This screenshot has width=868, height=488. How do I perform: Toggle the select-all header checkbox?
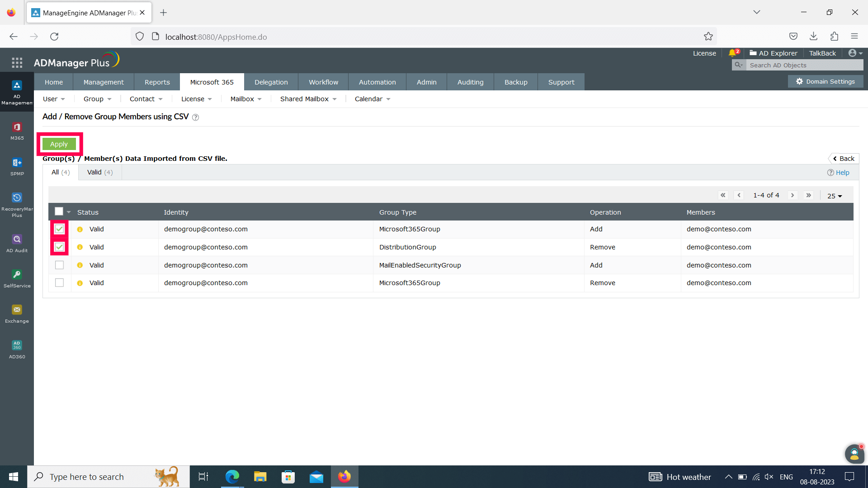(59, 211)
